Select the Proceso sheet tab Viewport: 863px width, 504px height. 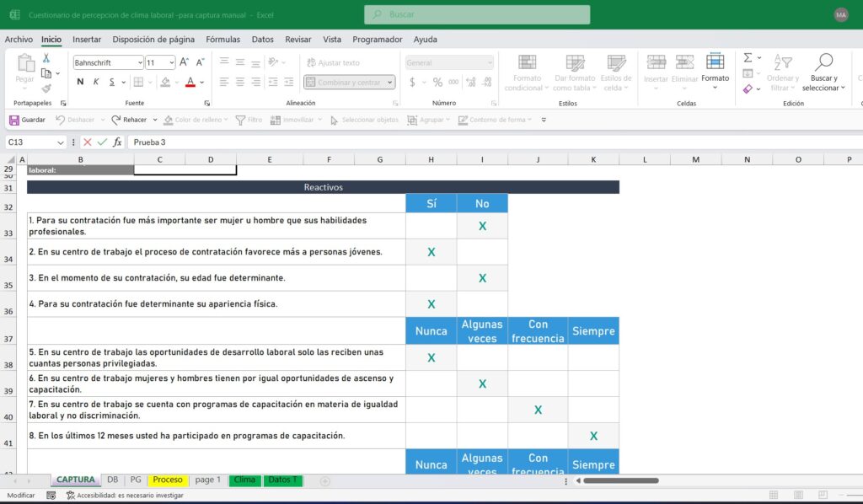(x=166, y=480)
